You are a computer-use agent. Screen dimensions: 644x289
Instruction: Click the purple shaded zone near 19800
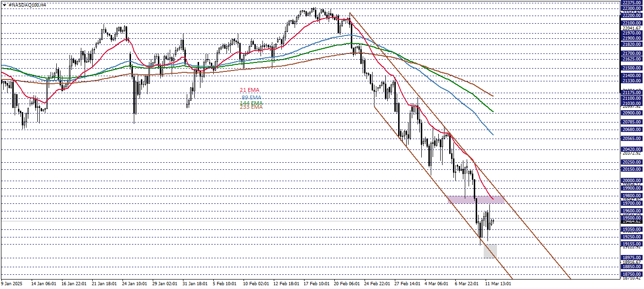[476, 200]
